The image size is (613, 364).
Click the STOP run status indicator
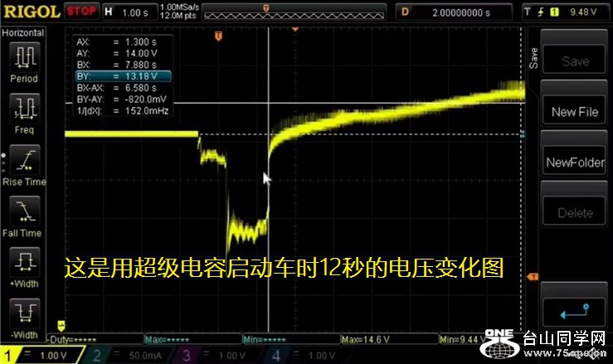[80, 12]
